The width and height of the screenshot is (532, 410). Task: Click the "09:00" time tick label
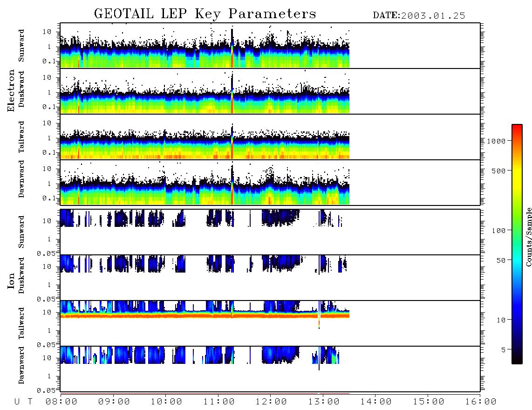tap(114, 402)
